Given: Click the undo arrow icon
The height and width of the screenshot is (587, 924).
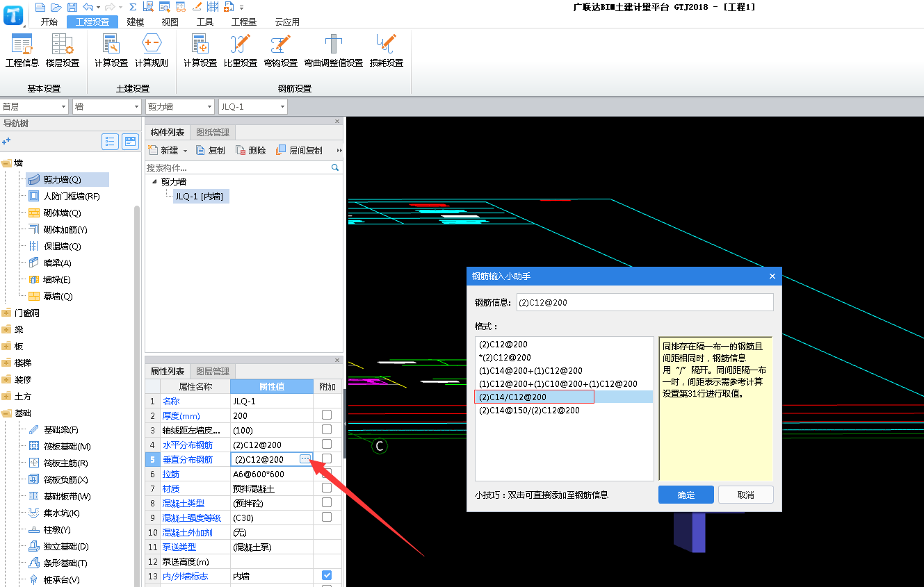Looking at the screenshot, I should (x=87, y=7).
